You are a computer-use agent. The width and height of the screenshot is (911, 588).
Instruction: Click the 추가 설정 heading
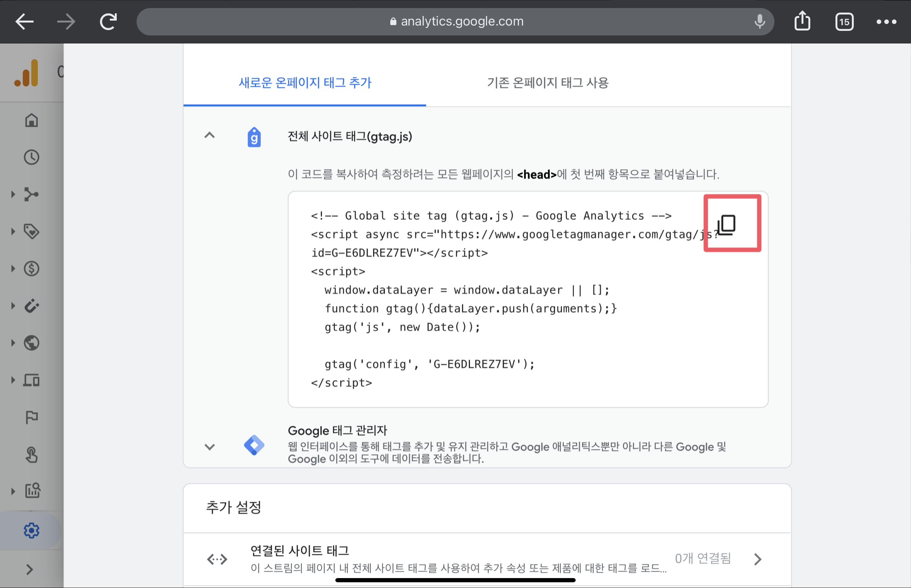coord(233,508)
